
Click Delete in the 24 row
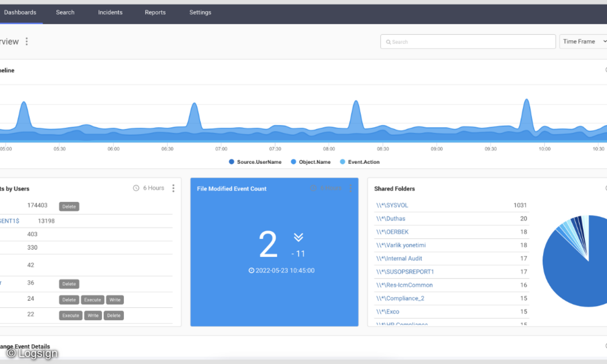pos(69,300)
